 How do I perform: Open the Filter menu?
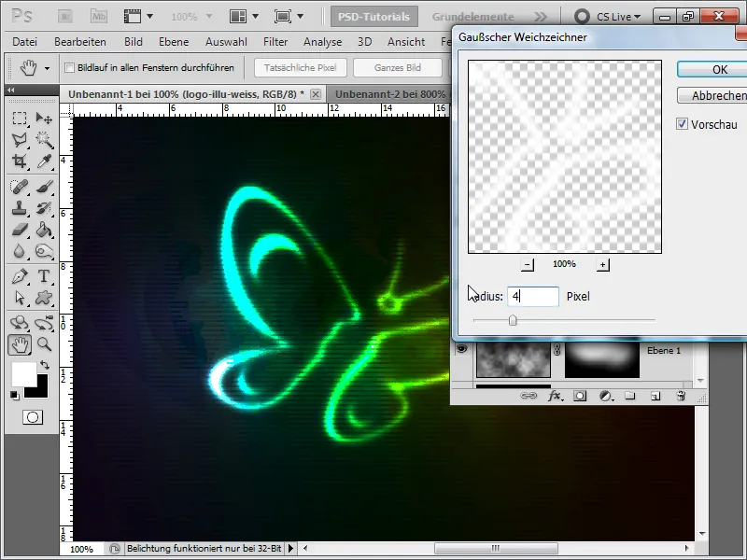275,42
